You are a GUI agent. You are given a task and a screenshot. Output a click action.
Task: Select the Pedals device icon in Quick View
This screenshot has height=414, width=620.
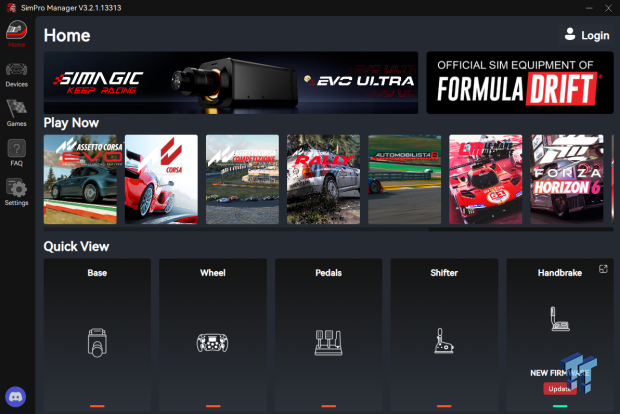(329, 342)
